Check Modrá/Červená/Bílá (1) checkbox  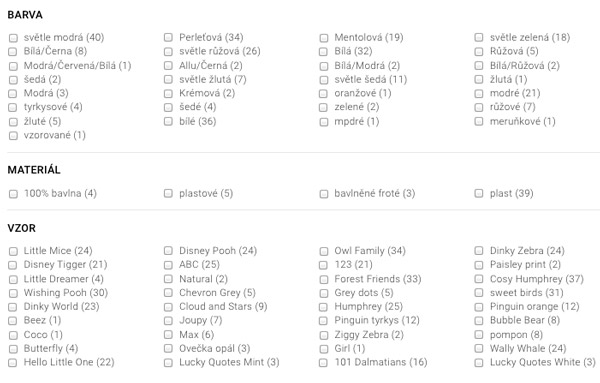click(13, 66)
